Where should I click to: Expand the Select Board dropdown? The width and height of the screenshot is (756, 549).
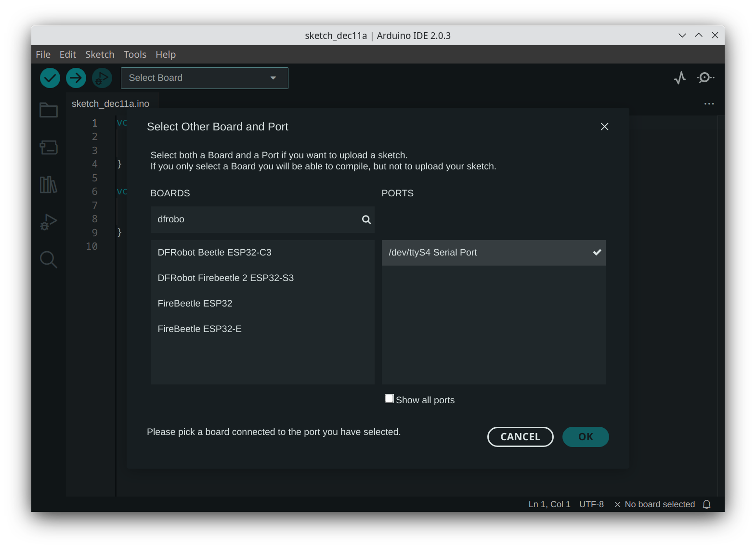coord(205,78)
